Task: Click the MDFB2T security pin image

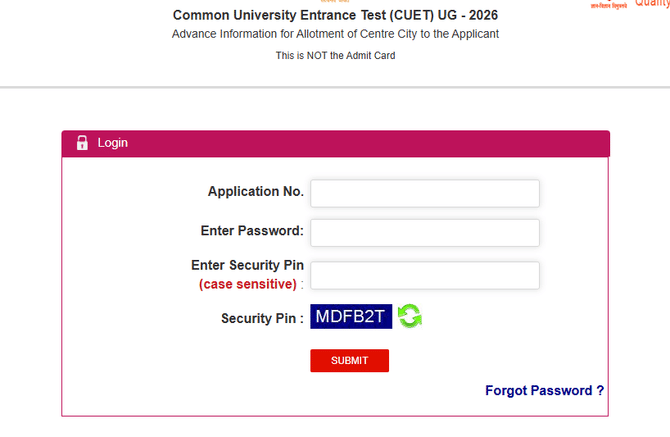Action: pos(351,316)
